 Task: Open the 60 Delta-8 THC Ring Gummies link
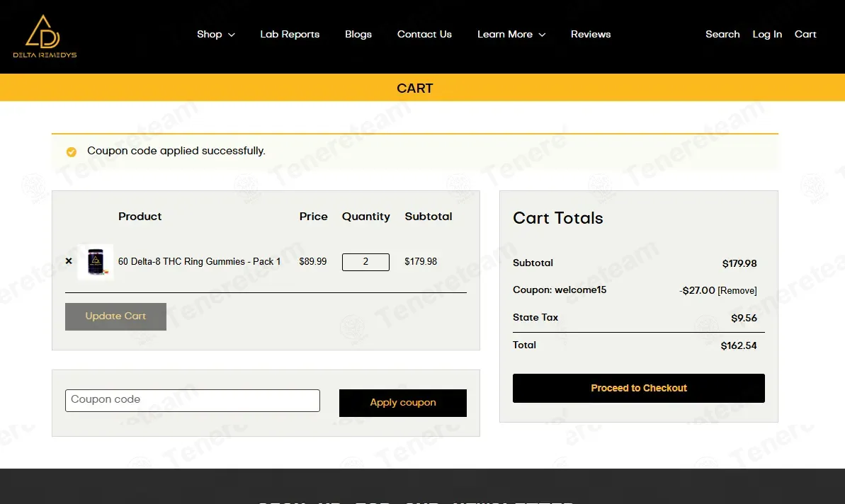coord(200,262)
